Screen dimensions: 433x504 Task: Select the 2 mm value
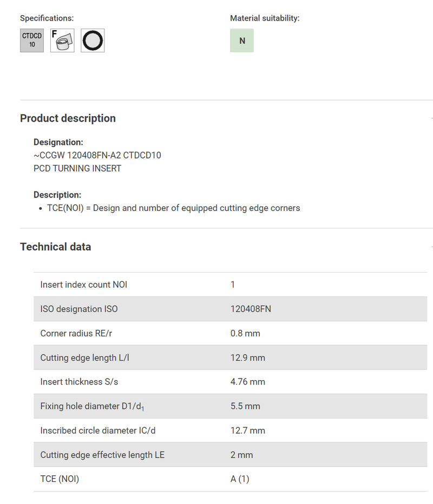pyautogui.click(x=241, y=455)
